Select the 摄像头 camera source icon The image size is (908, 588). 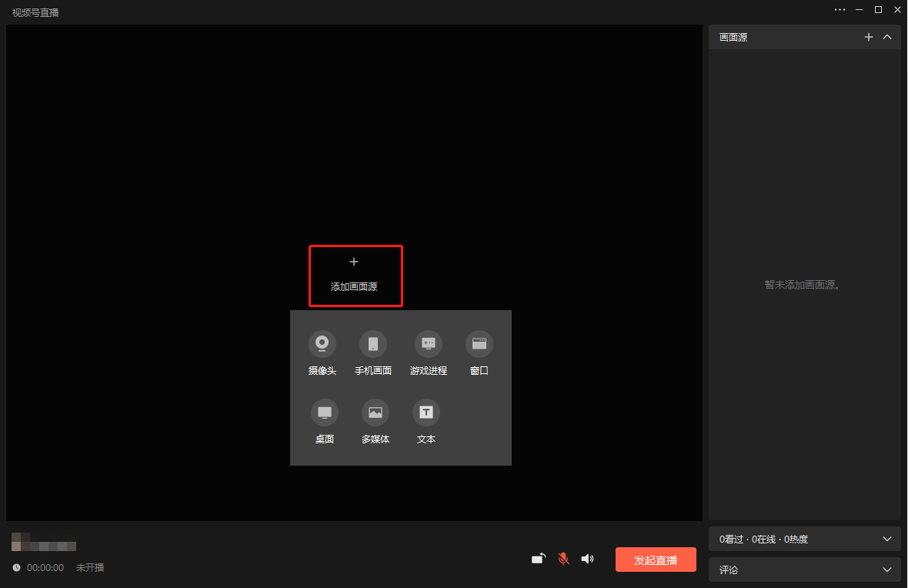coord(322,343)
